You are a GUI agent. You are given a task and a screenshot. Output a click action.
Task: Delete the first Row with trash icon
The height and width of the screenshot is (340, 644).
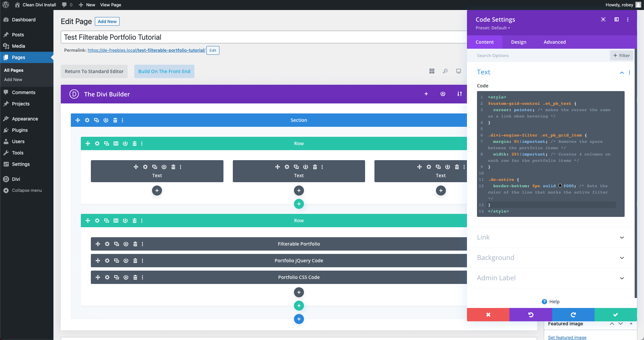135,143
